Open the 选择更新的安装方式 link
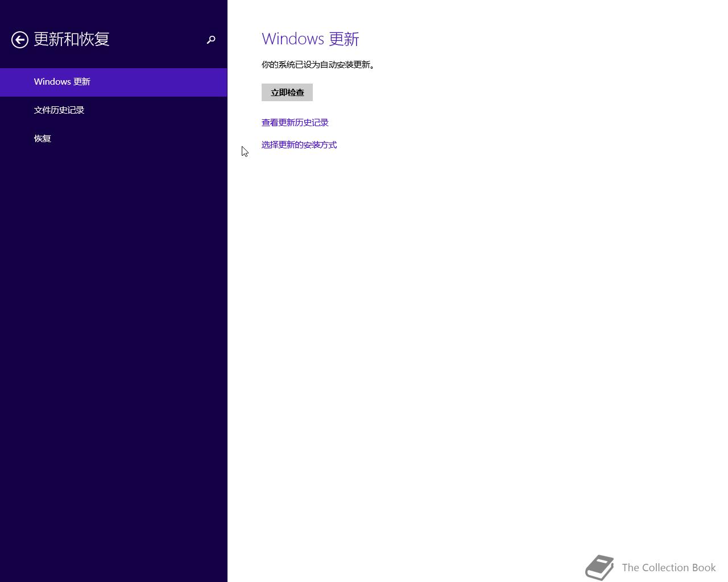This screenshot has width=728, height=582. coord(299,145)
